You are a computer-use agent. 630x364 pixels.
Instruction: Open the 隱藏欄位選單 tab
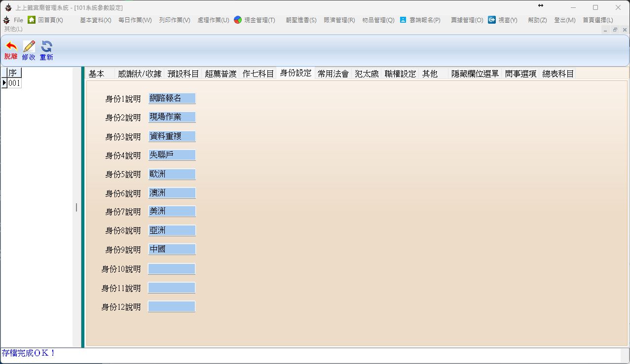[x=475, y=74]
